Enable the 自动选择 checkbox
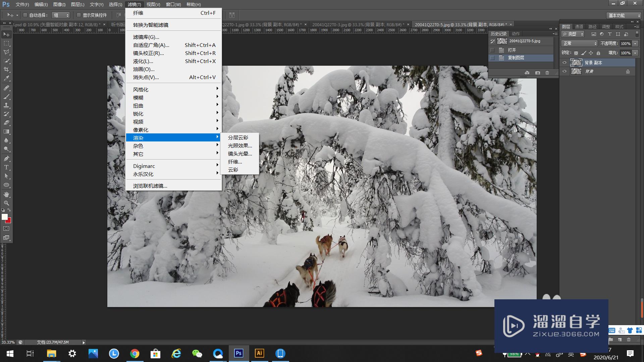This screenshot has height=362, width=644. pos(25,15)
